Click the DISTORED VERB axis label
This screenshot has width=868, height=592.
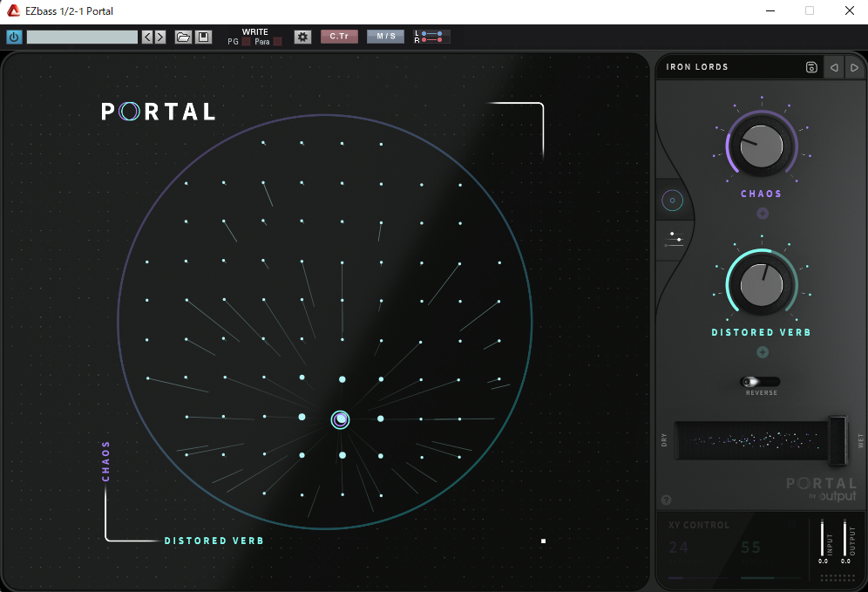point(214,541)
